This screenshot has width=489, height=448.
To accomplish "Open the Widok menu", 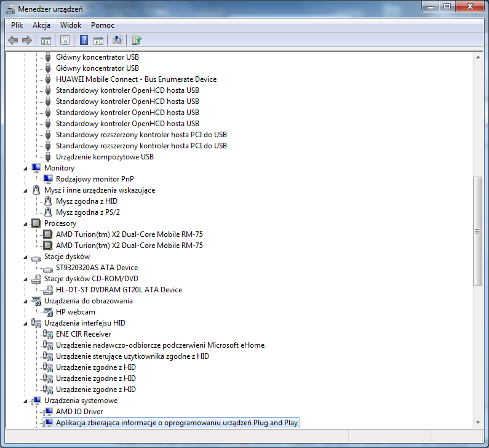I will tap(71, 25).
